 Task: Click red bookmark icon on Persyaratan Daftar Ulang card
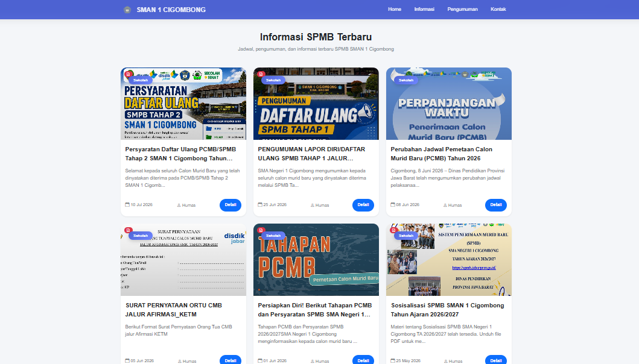tap(129, 74)
